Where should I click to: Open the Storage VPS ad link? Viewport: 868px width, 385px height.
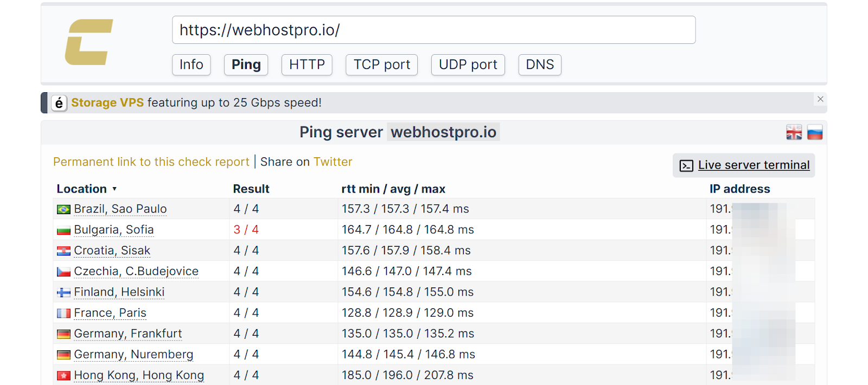click(107, 102)
